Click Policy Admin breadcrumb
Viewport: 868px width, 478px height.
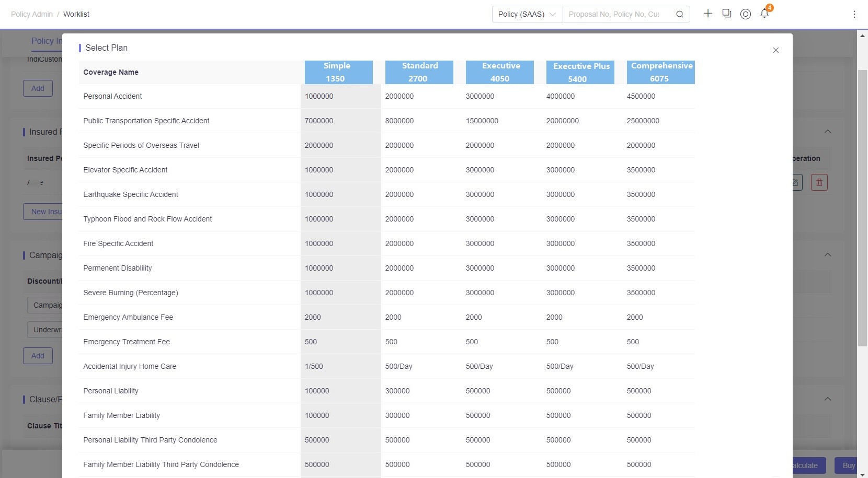(32, 14)
